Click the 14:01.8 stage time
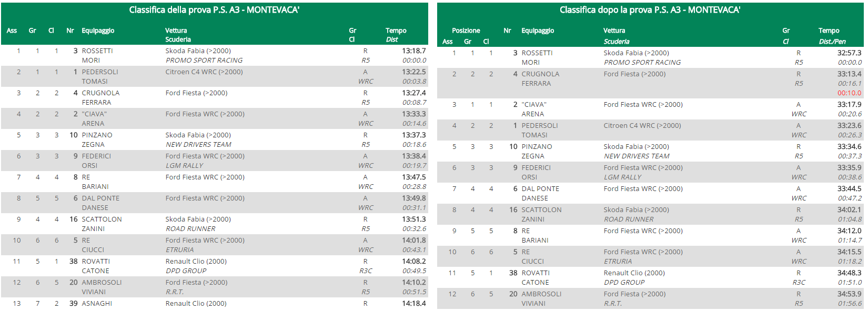 point(413,241)
